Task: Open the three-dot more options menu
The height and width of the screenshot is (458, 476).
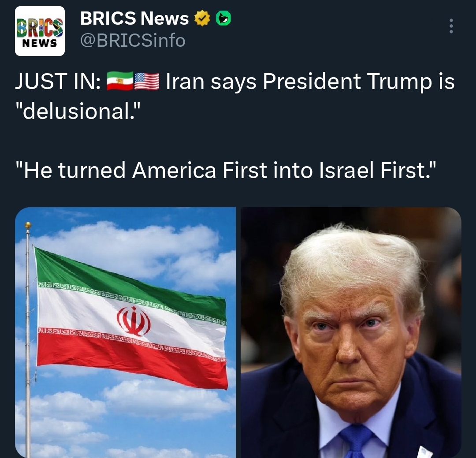Action: click(x=451, y=26)
